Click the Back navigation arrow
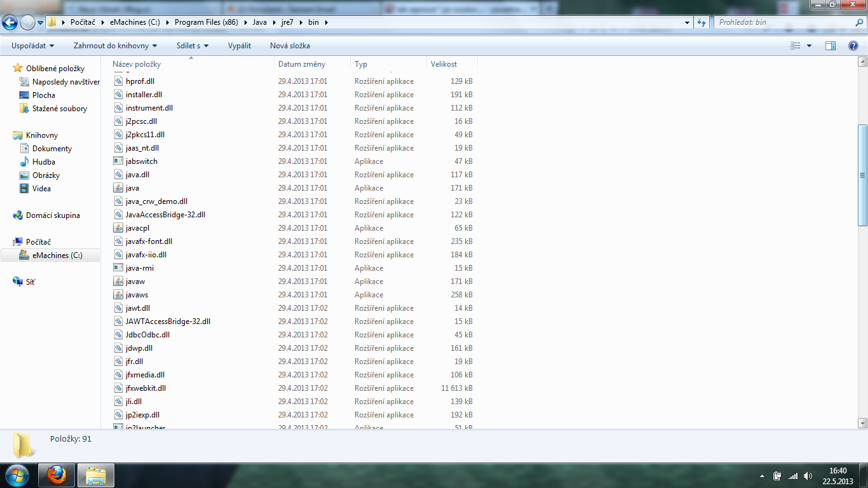 click(10, 23)
